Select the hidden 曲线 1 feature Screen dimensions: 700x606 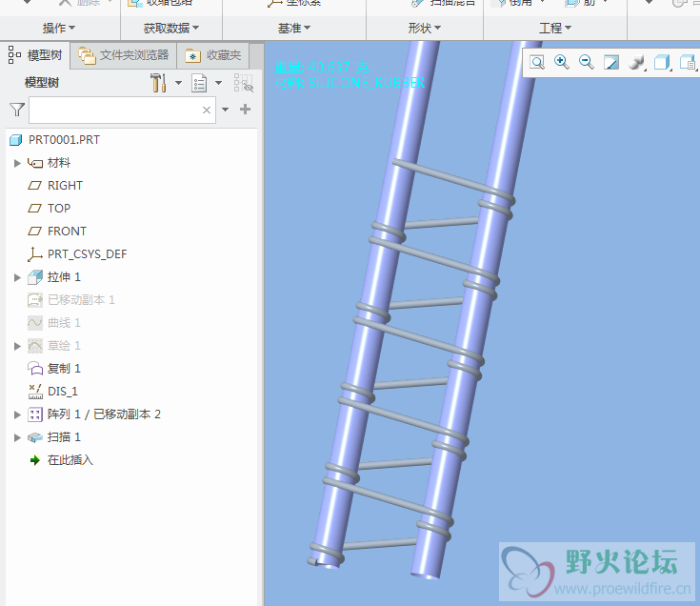pyautogui.click(x=64, y=322)
